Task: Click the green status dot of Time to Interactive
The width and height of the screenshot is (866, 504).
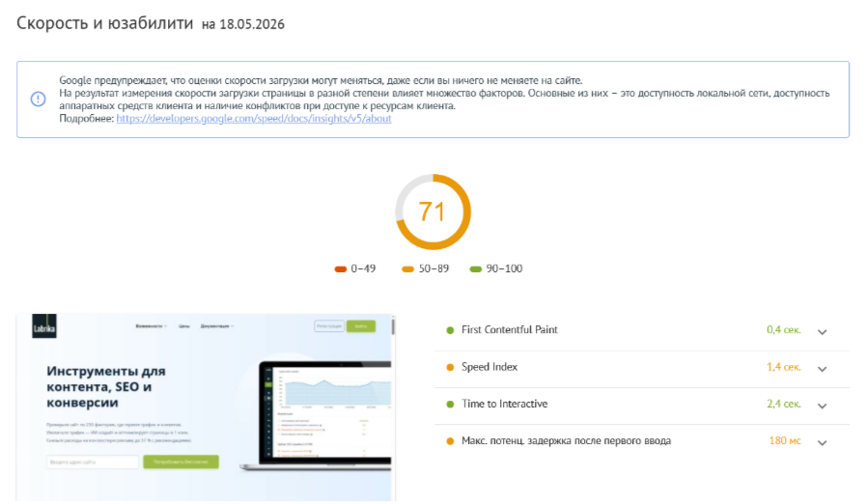Action: tap(450, 405)
